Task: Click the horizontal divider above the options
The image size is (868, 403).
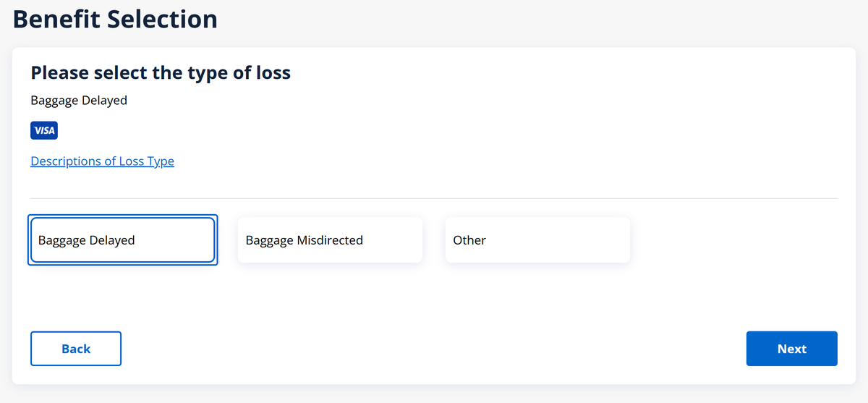Action: [x=434, y=198]
